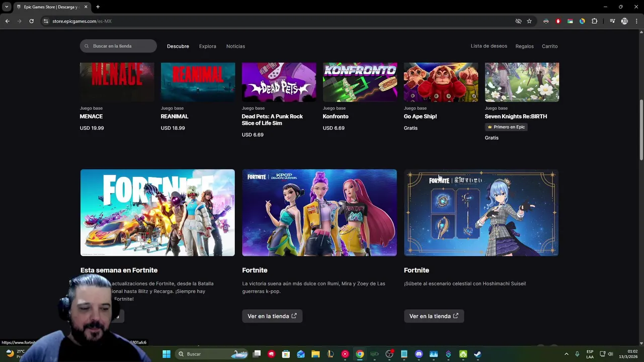
Task: Open the Chrome profile avatar
Action: 624,21
